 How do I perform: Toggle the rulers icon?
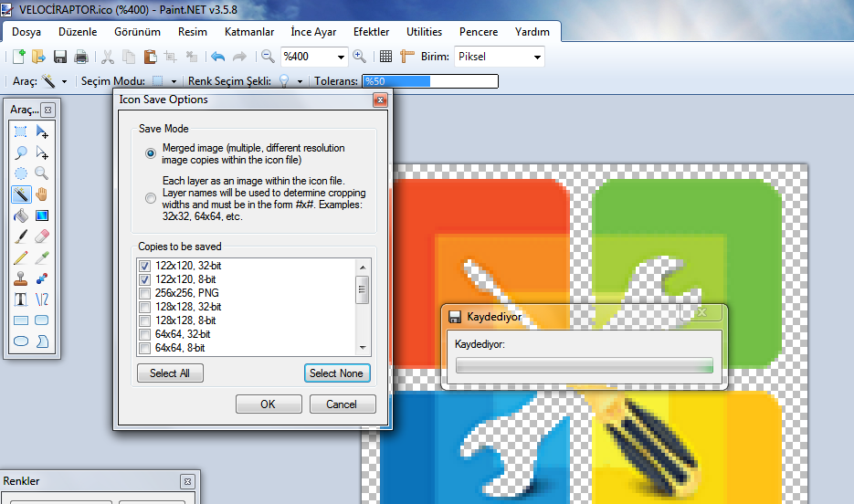click(406, 57)
